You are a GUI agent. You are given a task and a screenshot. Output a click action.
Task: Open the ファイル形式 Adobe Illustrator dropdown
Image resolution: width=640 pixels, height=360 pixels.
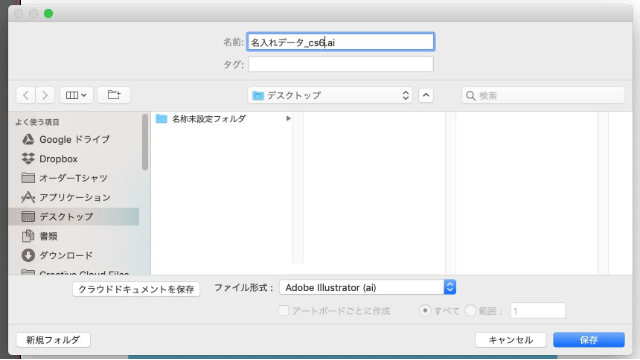[x=367, y=287]
